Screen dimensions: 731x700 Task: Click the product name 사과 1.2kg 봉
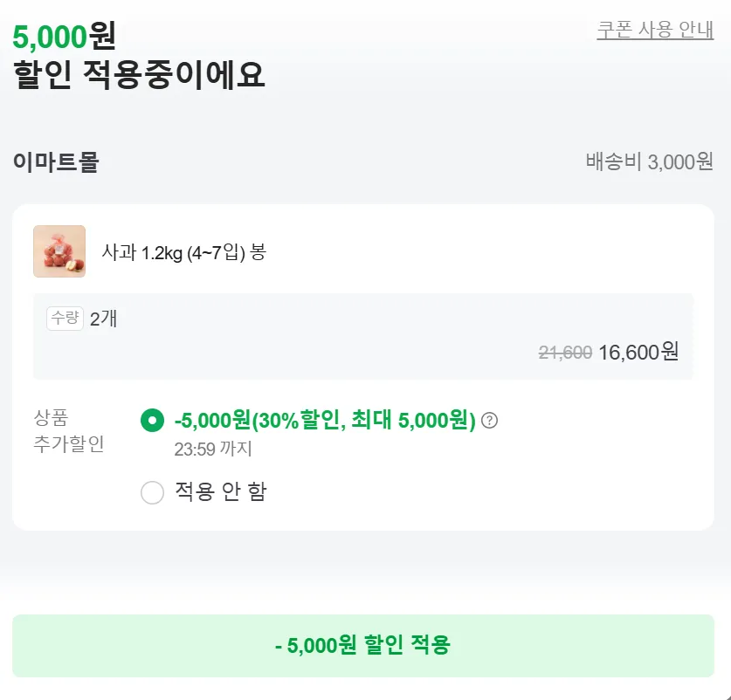coord(183,253)
